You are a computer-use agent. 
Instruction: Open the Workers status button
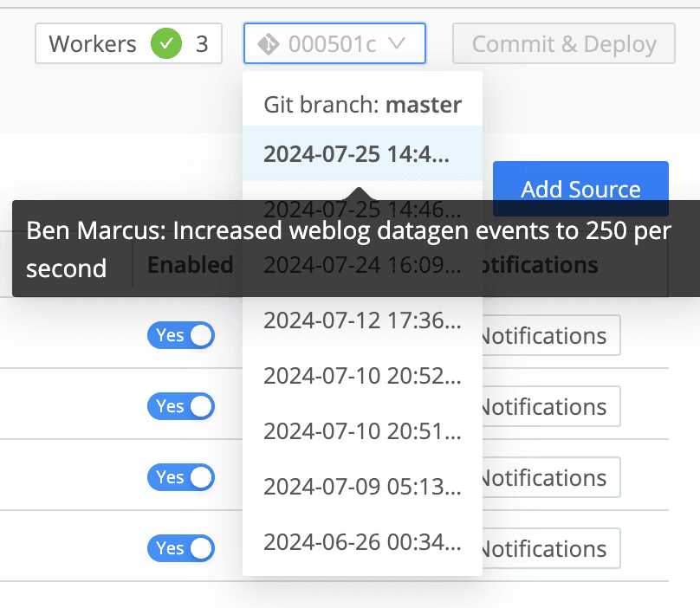click(x=128, y=44)
